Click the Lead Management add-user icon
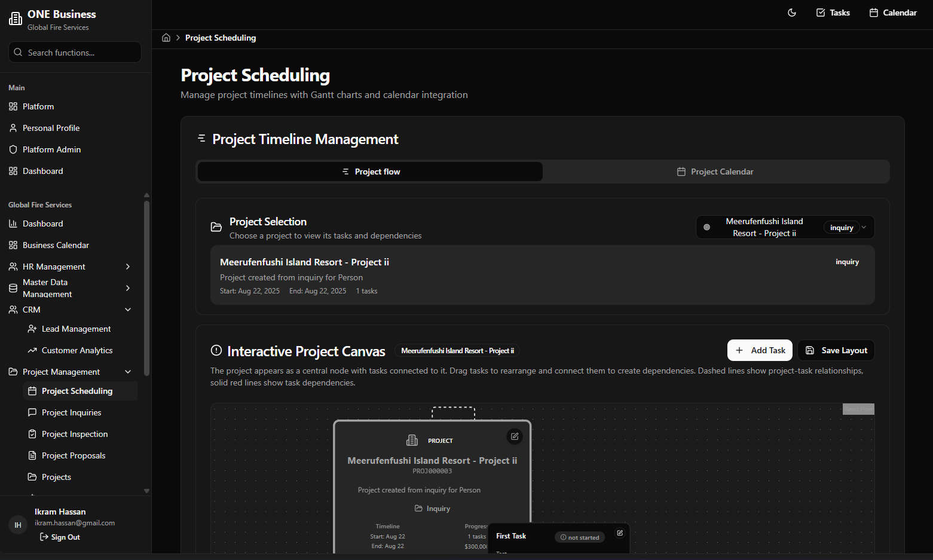933x560 pixels. pyautogui.click(x=32, y=329)
